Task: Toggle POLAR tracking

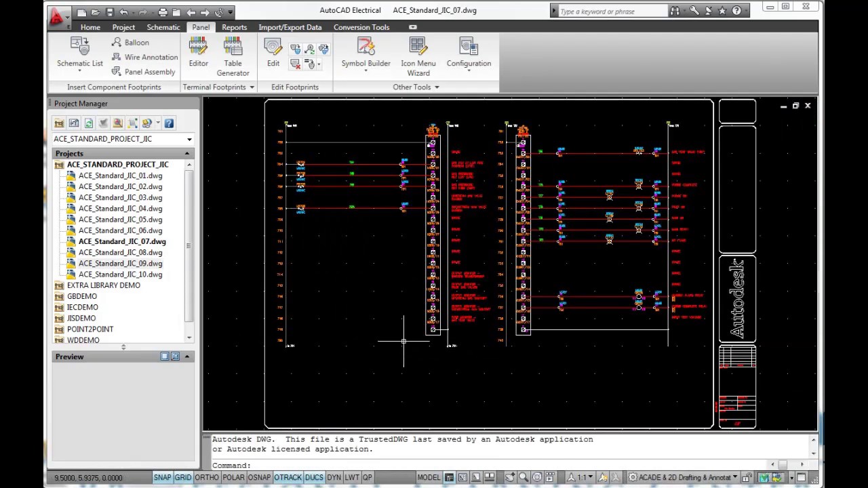Action: tap(233, 478)
